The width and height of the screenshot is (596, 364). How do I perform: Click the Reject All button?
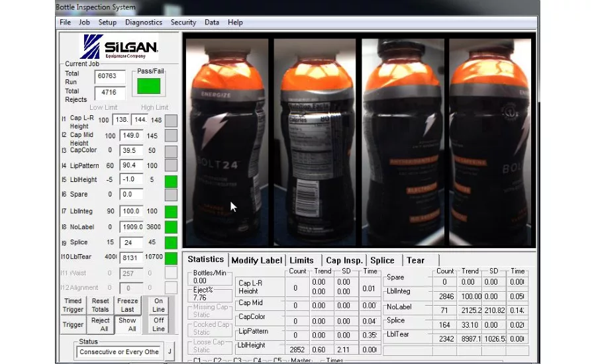click(101, 325)
